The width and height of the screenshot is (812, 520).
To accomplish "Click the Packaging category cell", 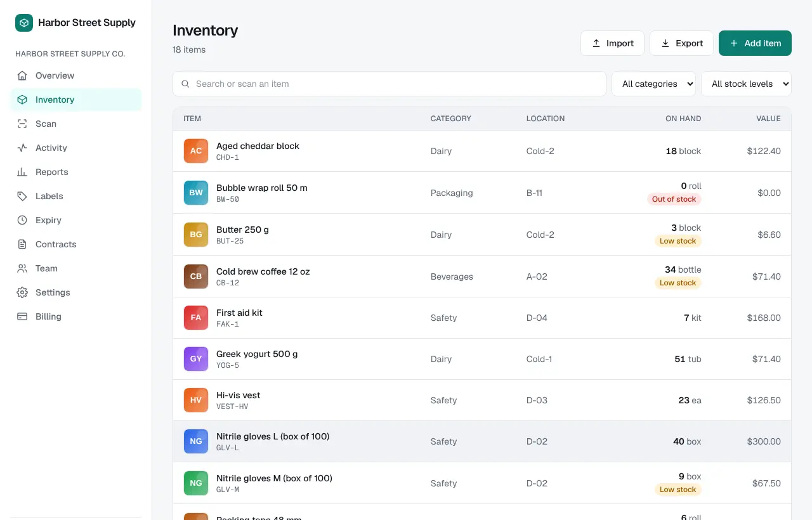I will coord(452,193).
